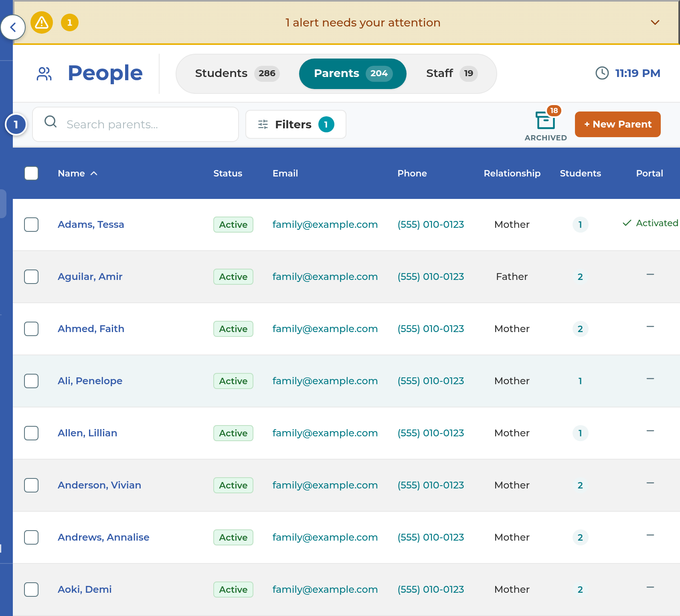
Task: Switch to the Students tab
Action: pos(237,73)
